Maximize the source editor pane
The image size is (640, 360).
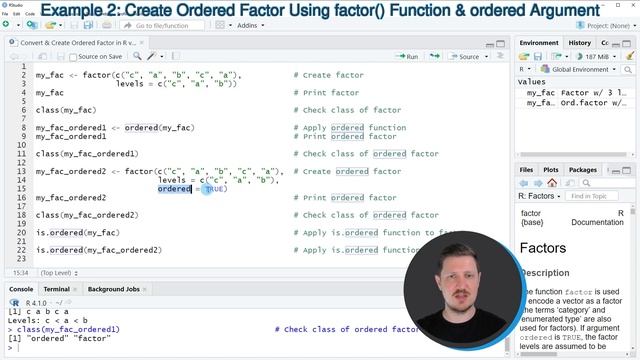pyautogui.click(x=500, y=43)
